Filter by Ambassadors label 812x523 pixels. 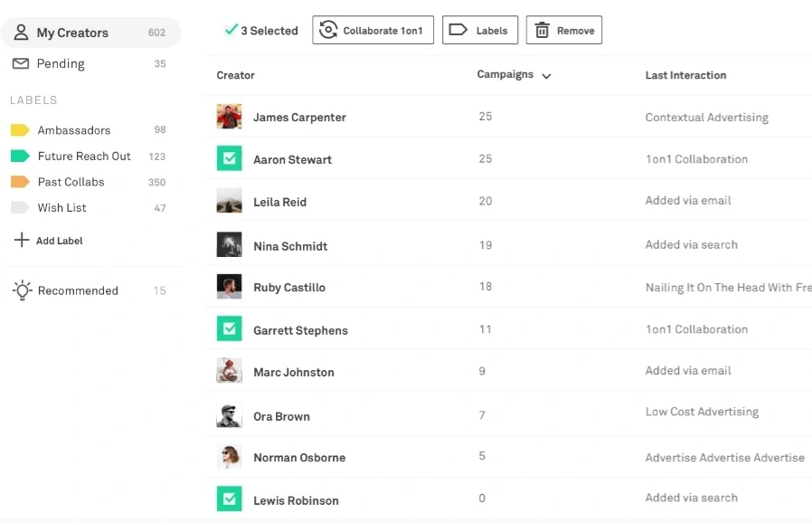[90, 129]
